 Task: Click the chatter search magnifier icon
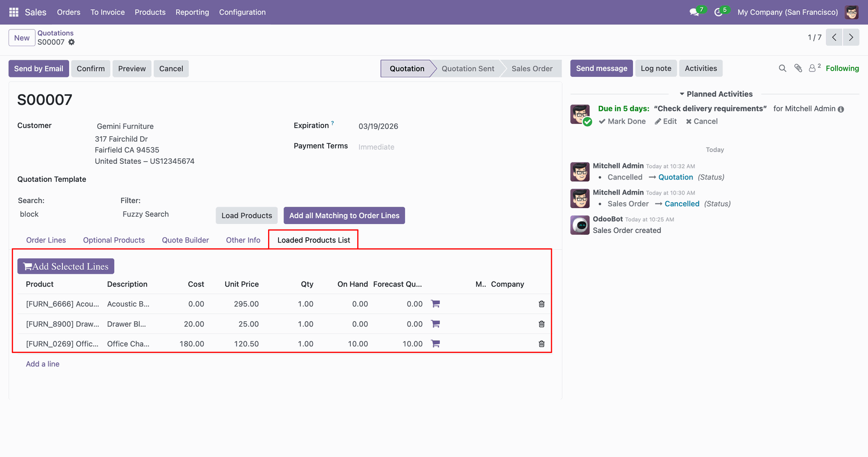pyautogui.click(x=782, y=68)
